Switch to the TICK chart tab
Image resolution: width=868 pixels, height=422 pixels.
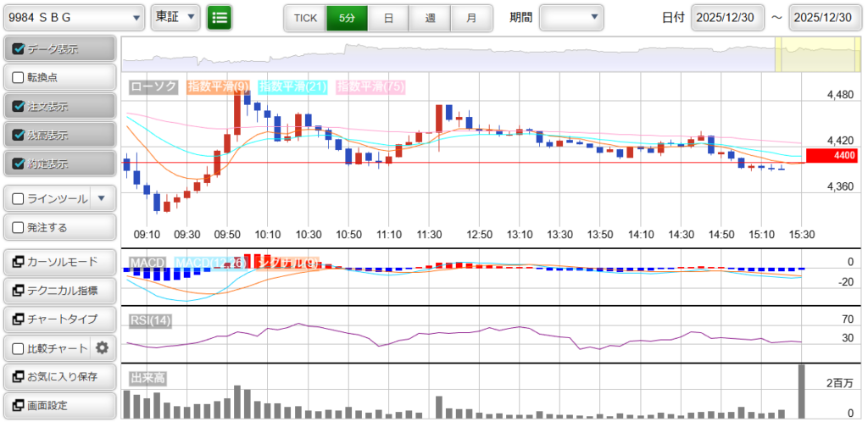pyautogui.click(x=304, y=17)
